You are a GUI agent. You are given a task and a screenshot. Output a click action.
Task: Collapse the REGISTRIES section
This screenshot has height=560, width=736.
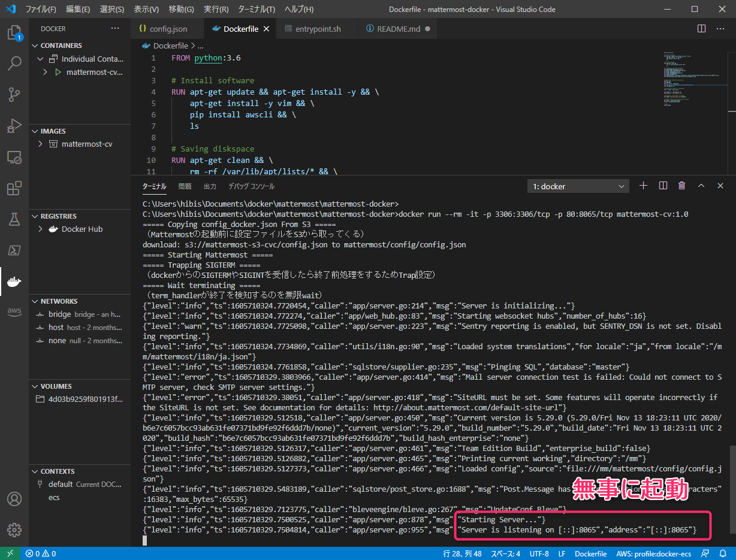[80, 216]
